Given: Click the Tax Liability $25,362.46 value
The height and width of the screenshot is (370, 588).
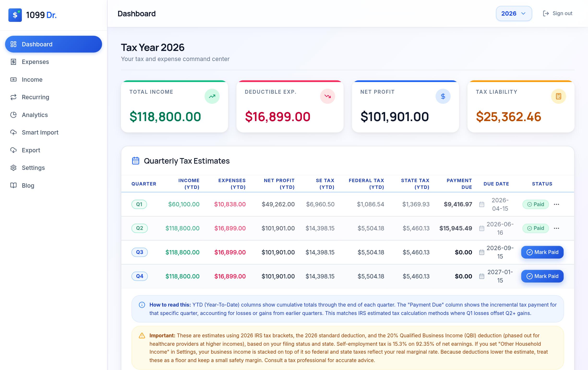Looking at the screenshot, I should click(x=508, y=117).
